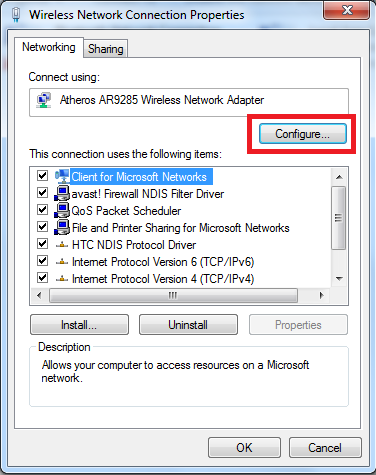
Task: Click the QoS Packet Scheduler icon
Action: coord(62,210)
